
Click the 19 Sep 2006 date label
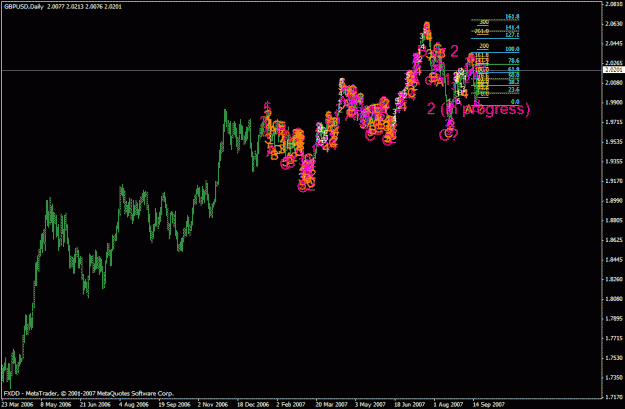pos(174,404)
